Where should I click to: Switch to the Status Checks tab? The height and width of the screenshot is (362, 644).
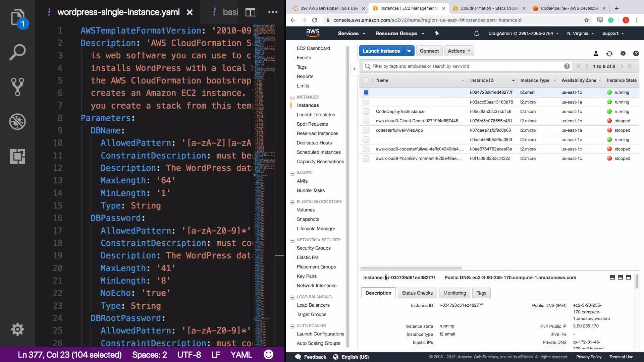coord(417,293)
